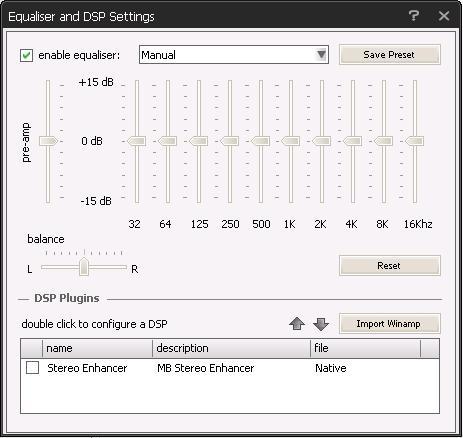Screen dimensions: 463x438
Task: Click the move DSP up arrow icon
Action: coord(297,324)
